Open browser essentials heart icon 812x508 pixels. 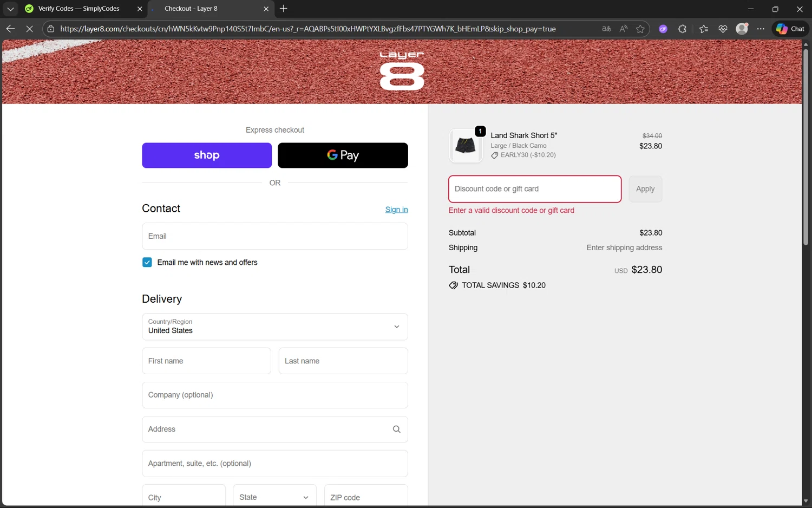coord(723,29)
